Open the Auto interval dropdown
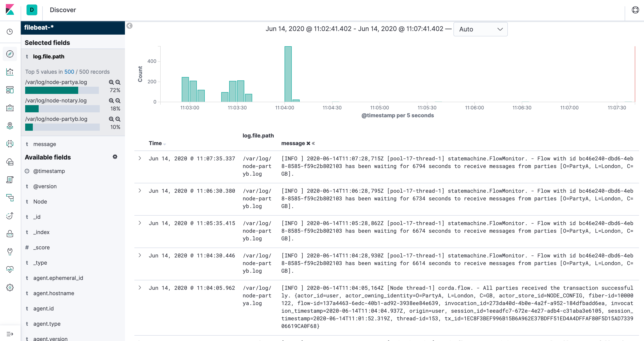The image size is (644, 341). (480, 29)
